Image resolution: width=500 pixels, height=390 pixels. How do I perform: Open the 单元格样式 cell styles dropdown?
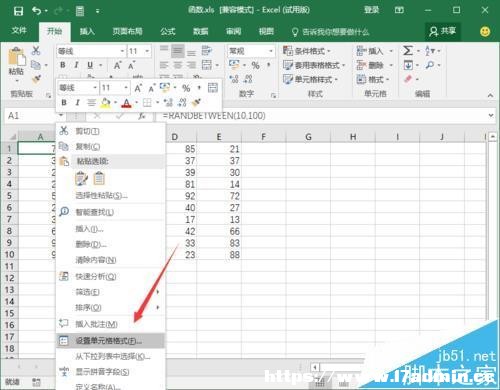click(x=311, y=79)
